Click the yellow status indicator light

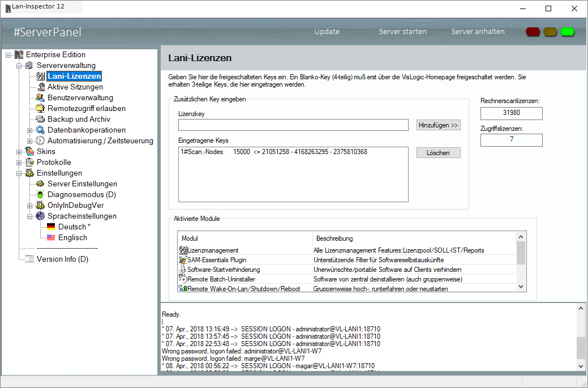coord(550,32)
